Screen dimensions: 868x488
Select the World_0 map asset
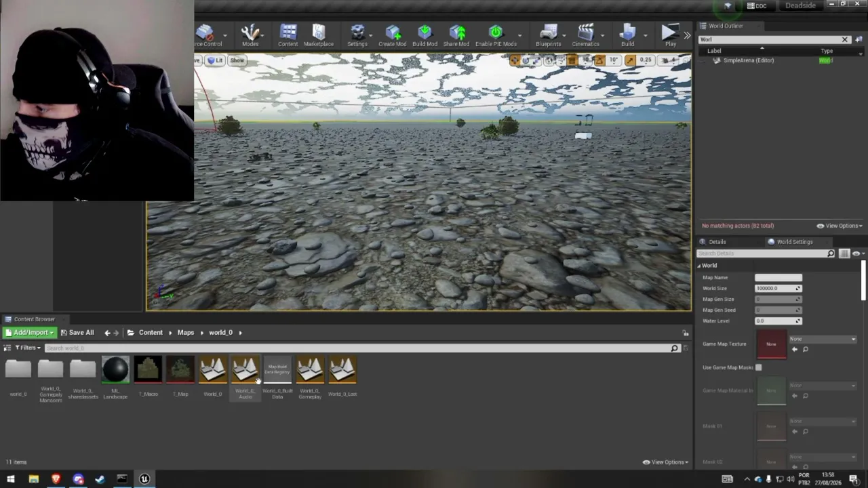point(213,378)
